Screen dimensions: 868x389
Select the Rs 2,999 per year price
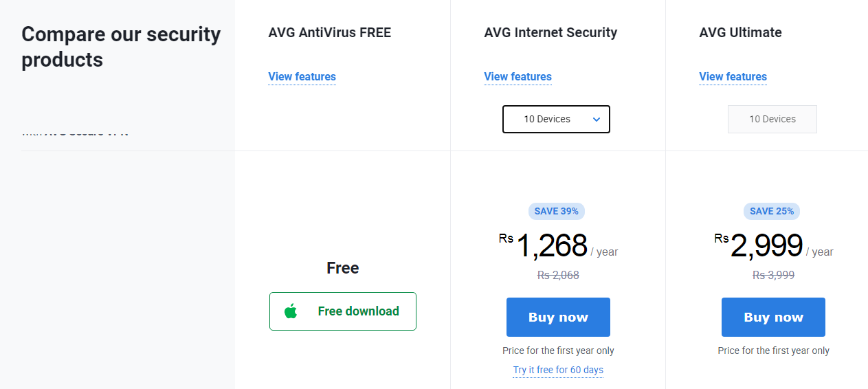[766, 246]
